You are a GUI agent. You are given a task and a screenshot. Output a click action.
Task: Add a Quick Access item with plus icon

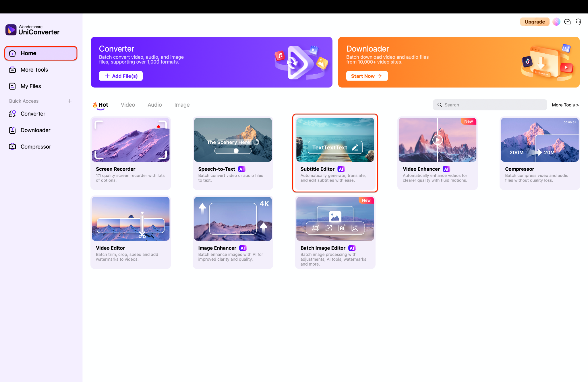pyautogui.click(x=69, y=101)
